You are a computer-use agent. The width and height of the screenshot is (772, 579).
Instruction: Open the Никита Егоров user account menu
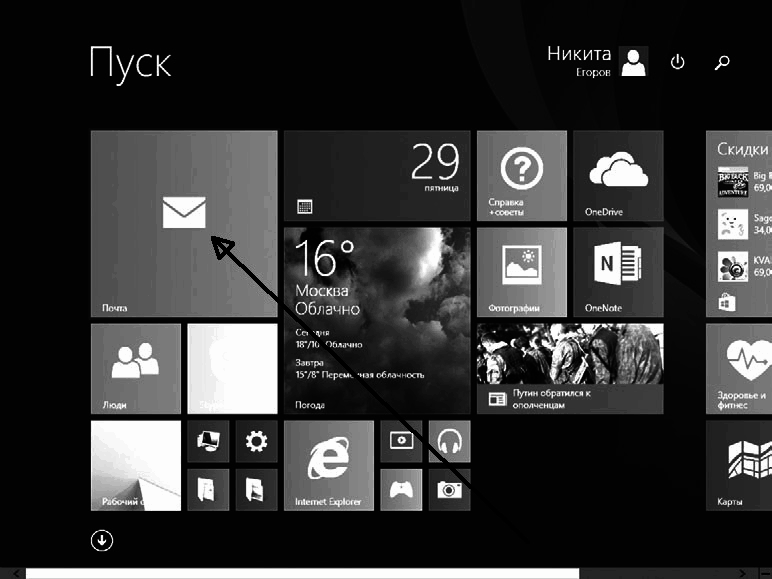[598, 61]
